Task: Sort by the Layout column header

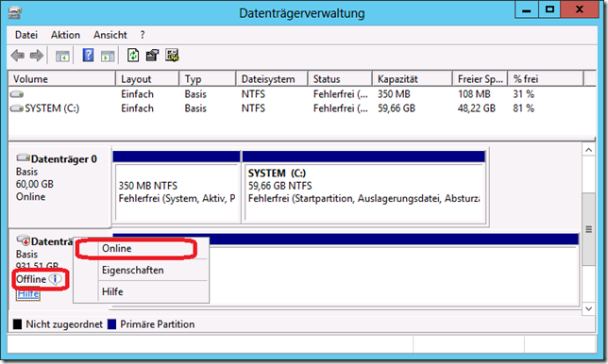Action: pyautogui.click(x=147, y=79)
